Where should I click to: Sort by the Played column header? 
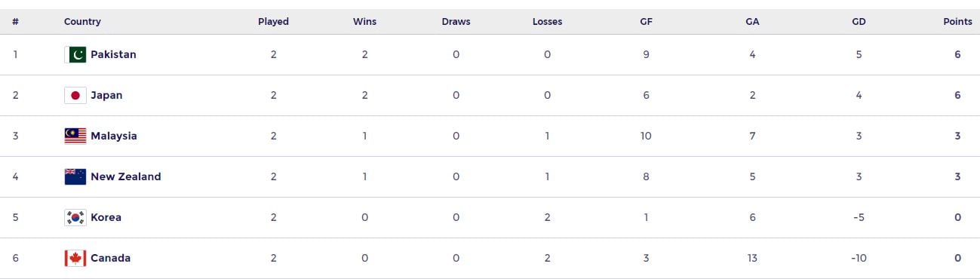pos(273,22)
